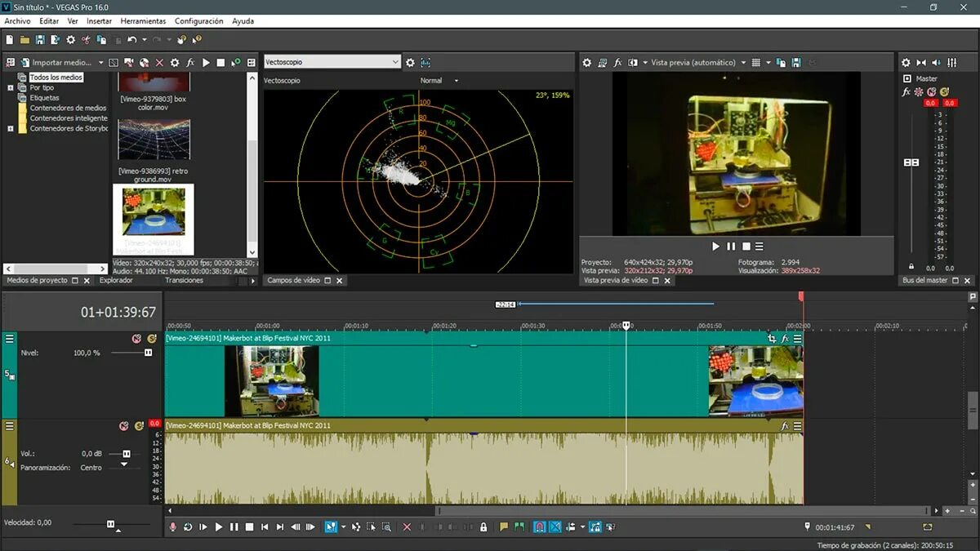Delete selection with red X in timeline toolbar
Screen dimensions: 980x551
[407, 527]
